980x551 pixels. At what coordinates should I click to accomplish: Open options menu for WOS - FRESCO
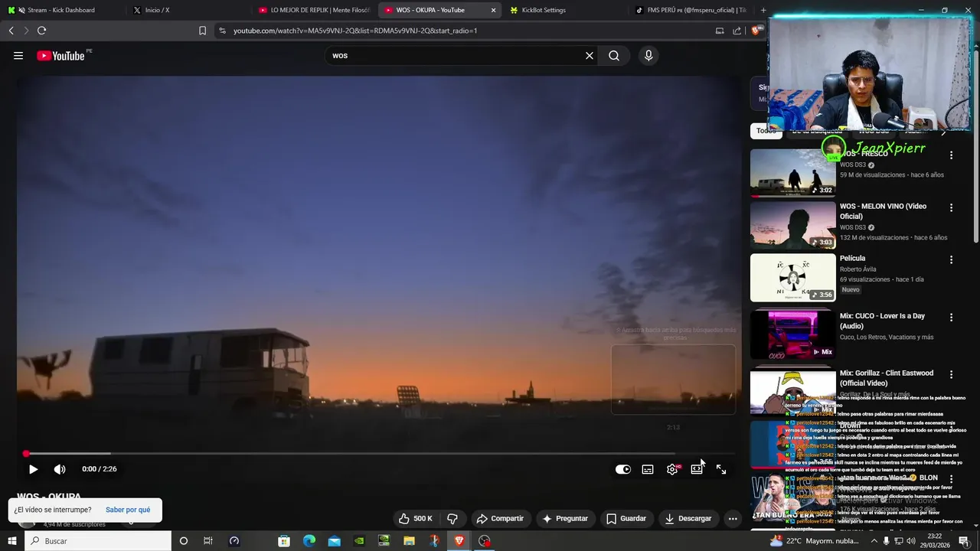pyautogui.click(x=952, y=155)
